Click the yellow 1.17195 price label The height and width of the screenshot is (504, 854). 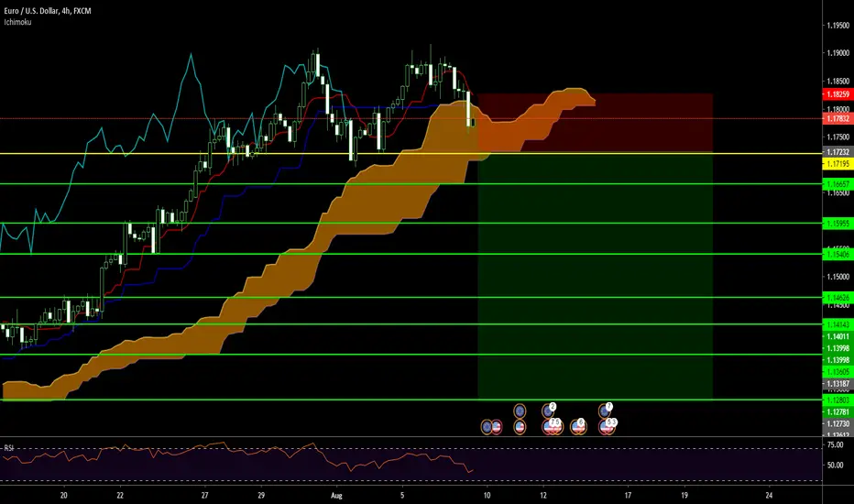[838, 163]
